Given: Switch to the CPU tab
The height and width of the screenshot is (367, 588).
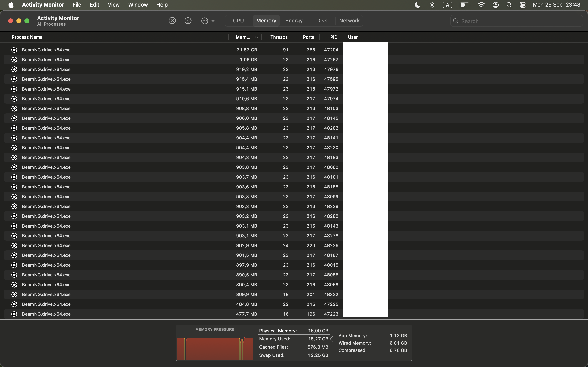Looking at the screenshot, I should click(x=238, y=21).
